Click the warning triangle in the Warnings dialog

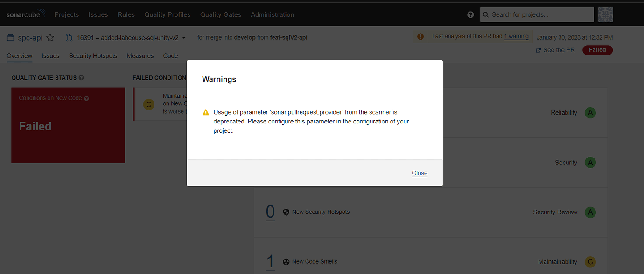[x=205, y=112]
